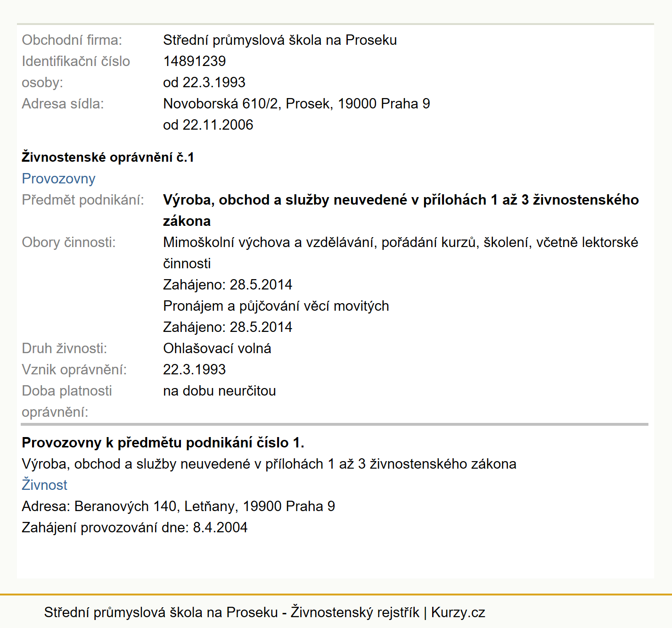Click the na dobu neurčitou value
This screenshot has width=672, height=628.
[220, 391]
